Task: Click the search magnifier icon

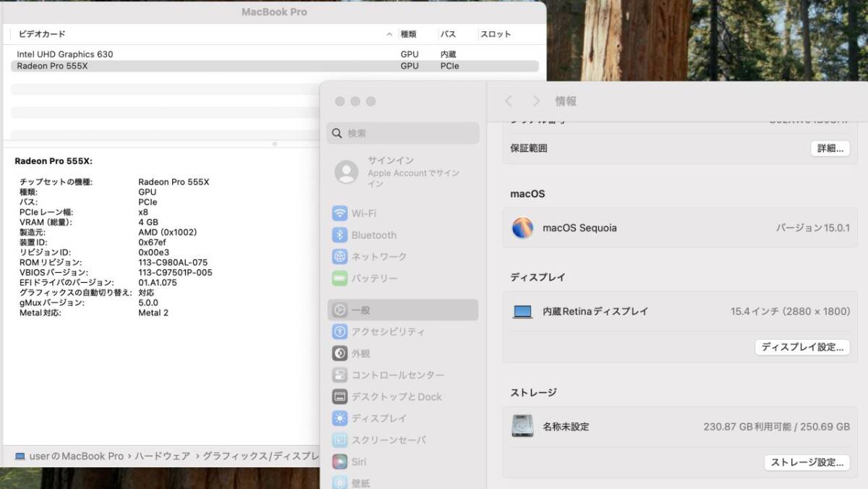Action: click(337, 133)
